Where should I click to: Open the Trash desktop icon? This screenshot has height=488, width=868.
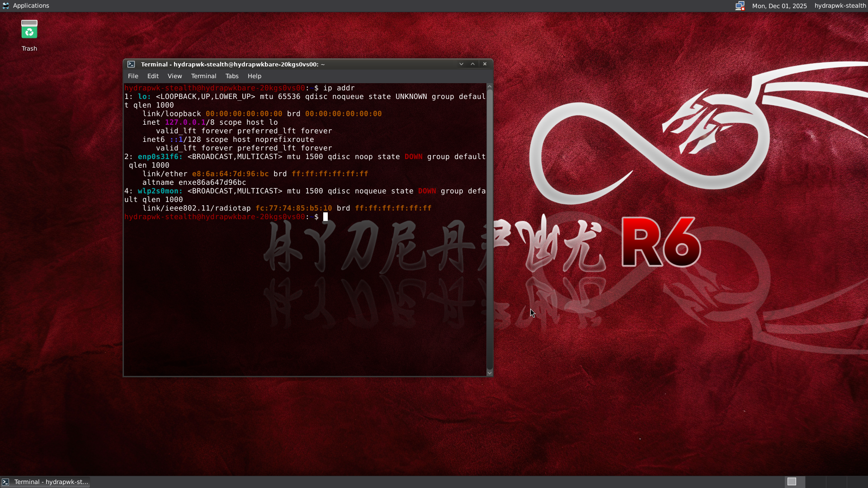coord(29,30)
